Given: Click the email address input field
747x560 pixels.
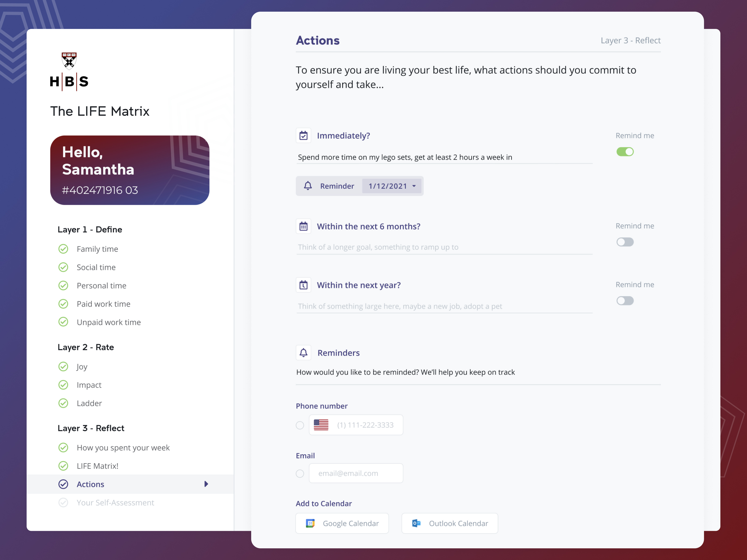Looking at the screenshot, I should [356, 473].
